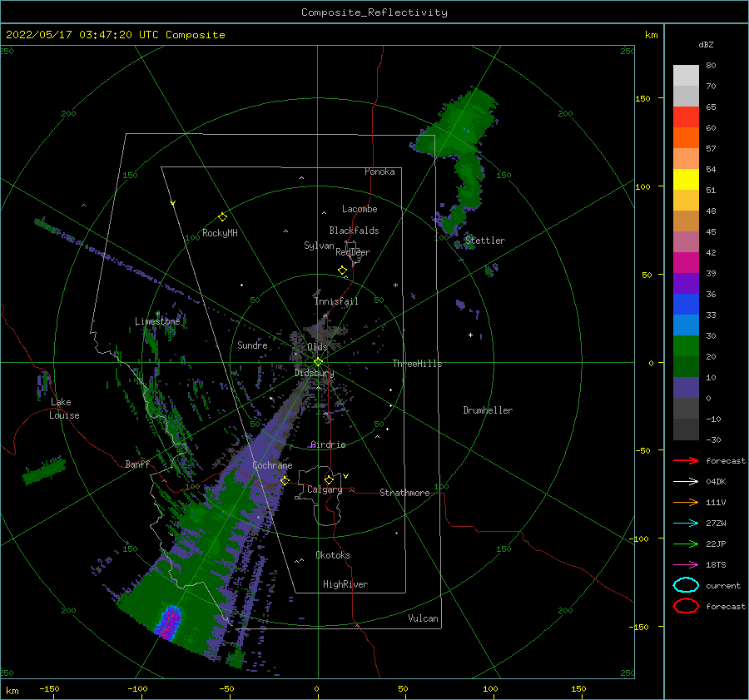Click the yellow diamond marker near Cochrane

click(x=285, y=480)
